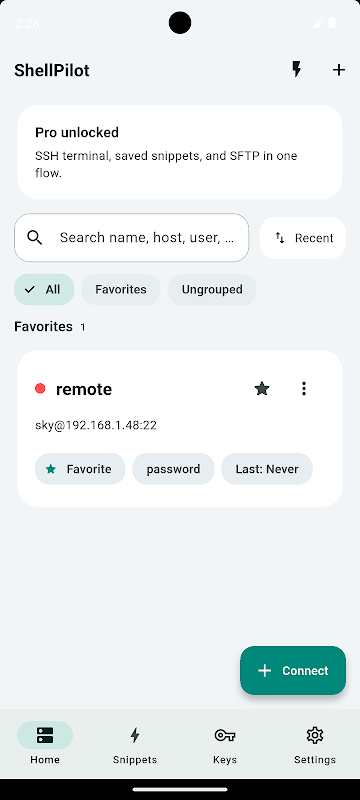Toggle the star favorite icon on remote
The width and height of the screenshot is (360, 800).
point(262,389)
